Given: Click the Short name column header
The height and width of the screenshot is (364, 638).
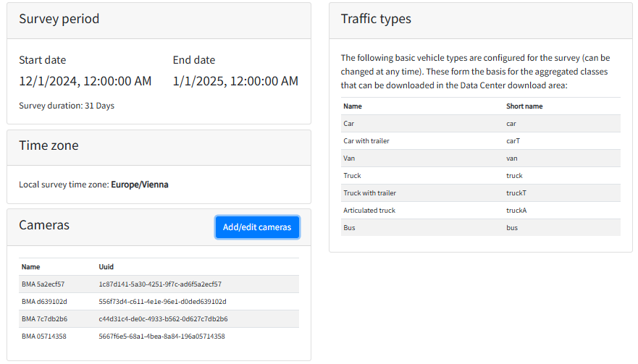Looking at the screenshot, I should click(524, 106).
